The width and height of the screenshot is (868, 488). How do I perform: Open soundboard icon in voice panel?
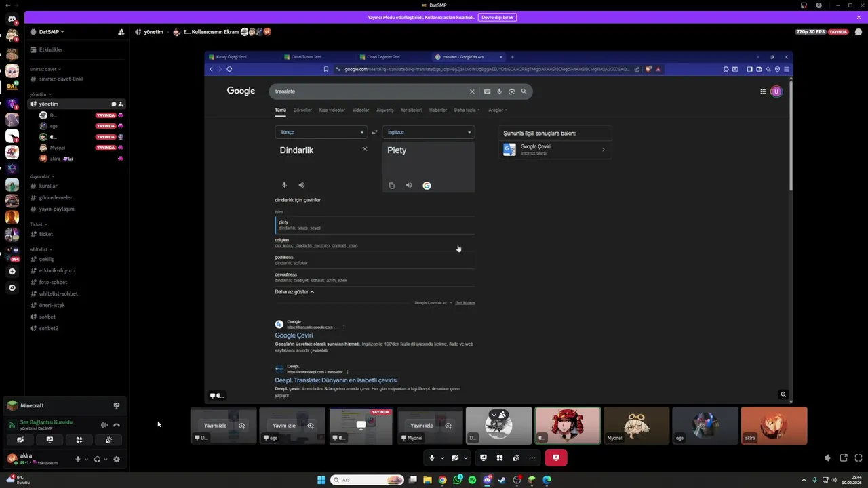coord(108,440)
